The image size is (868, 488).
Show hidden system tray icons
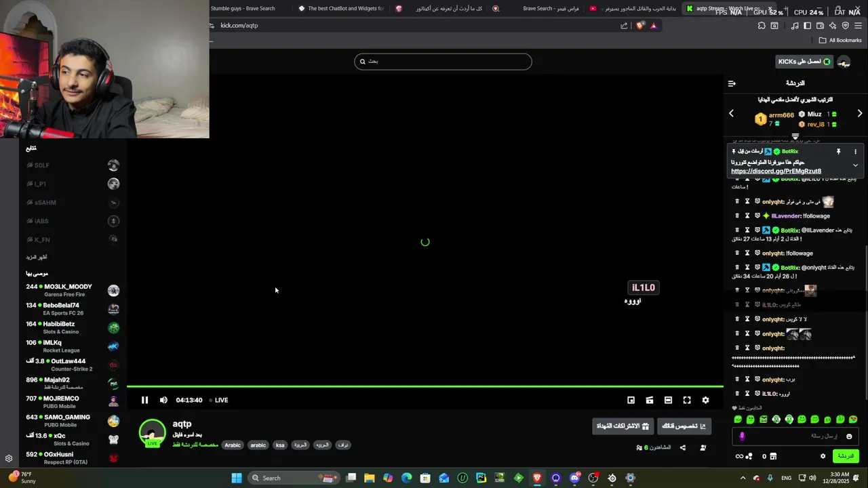point(743,478)
